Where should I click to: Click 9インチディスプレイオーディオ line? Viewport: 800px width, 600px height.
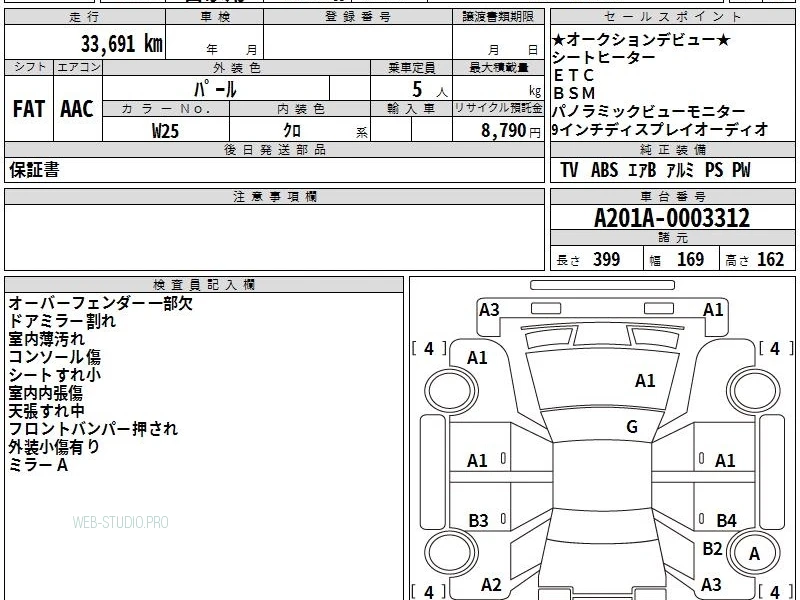660,129
